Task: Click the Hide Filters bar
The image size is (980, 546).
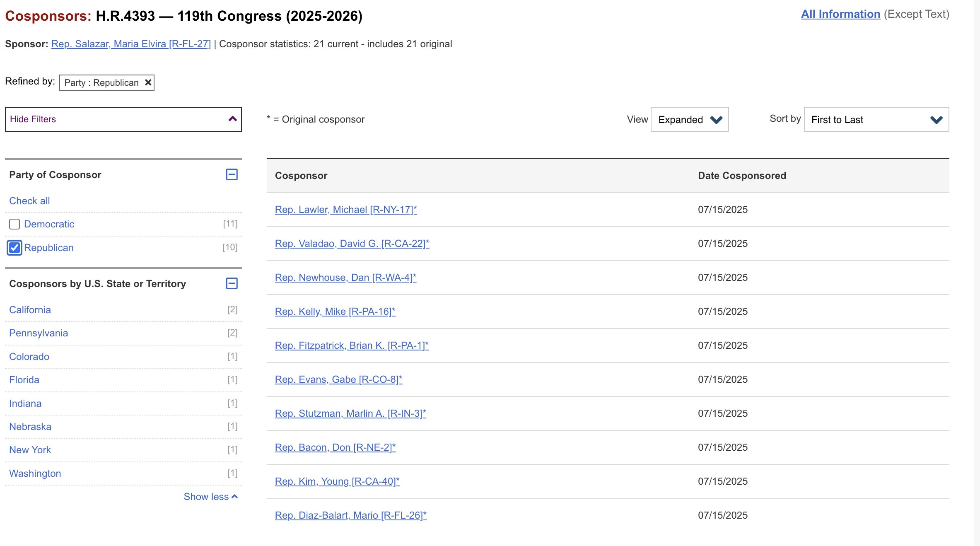Action: pos(123,119)
